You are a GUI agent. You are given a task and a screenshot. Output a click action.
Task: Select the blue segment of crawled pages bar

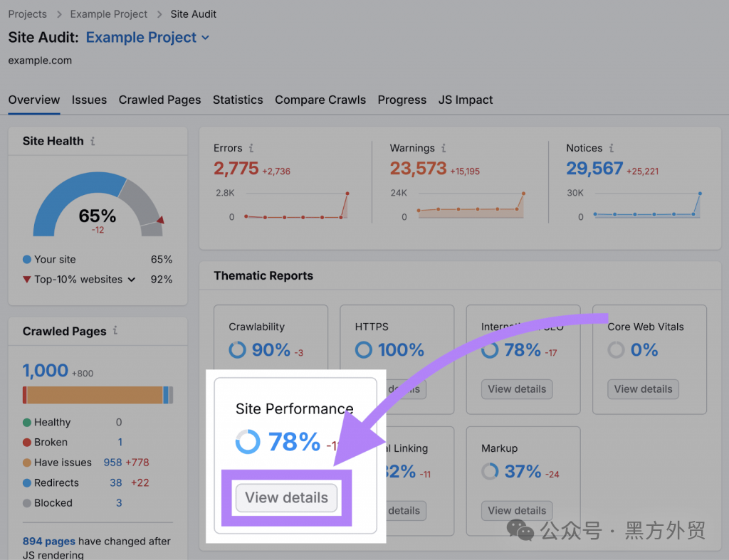point(166,395)
